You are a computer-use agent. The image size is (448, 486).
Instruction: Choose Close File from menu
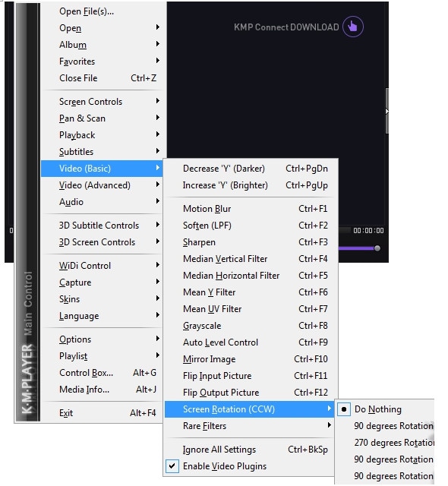102,78
